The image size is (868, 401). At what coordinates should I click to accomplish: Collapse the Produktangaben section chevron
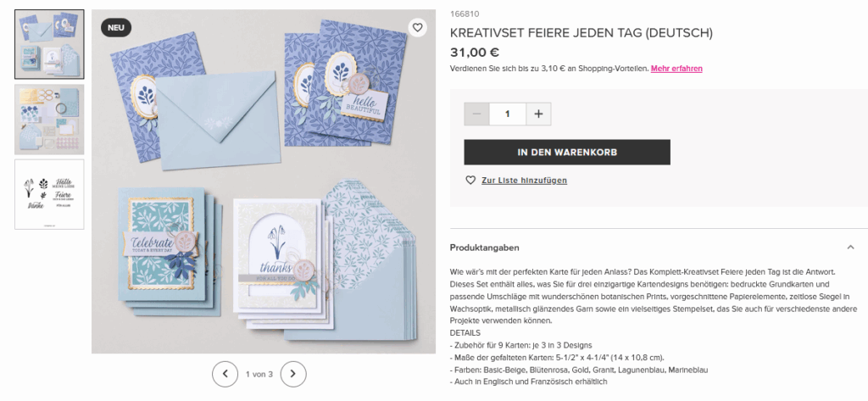pos(850,248)
